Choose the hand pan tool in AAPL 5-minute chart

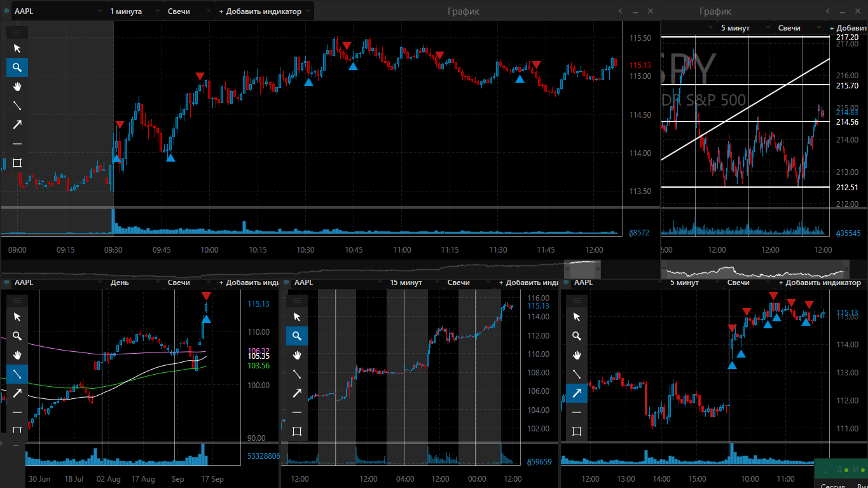coord(577,355)
